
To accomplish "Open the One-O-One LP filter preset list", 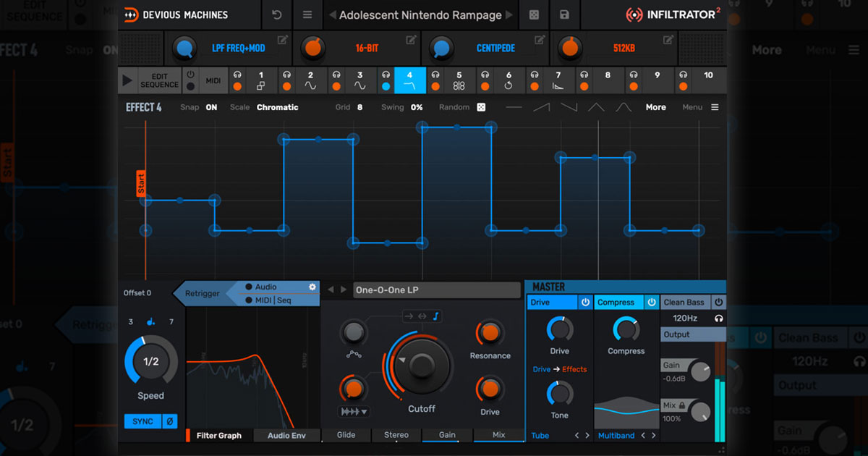I will pyautogui.click(x=436, y=290).
